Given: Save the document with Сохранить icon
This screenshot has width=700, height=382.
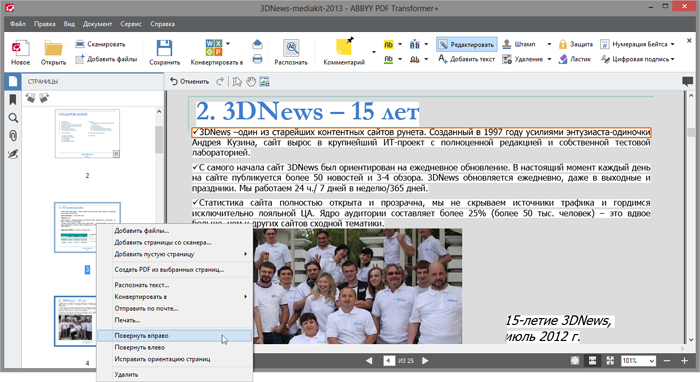Looking at the screenshot, I should (x=164, y=48).
